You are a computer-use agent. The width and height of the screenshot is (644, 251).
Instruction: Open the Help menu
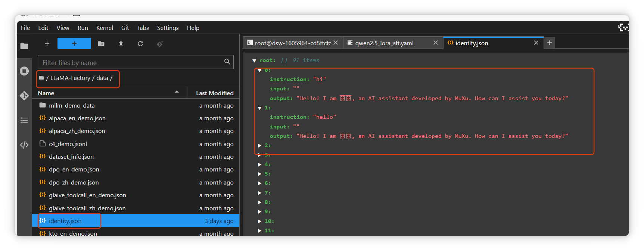pos(193,28)
